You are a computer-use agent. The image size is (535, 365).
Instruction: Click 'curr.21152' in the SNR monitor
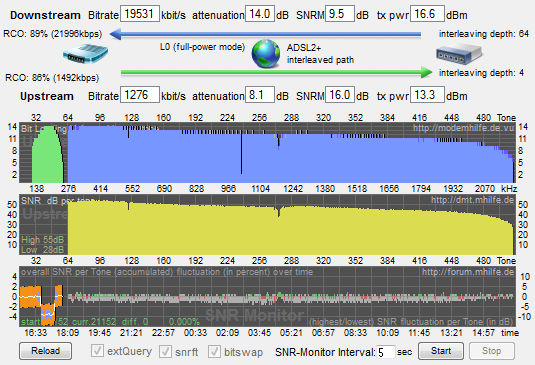click(x=94, y=322)
